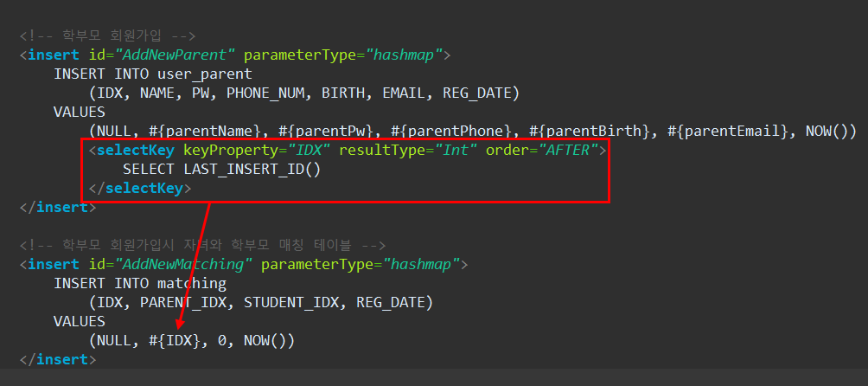
Task: Click the id value "AddNewMatching"
Action: click(x=185, y=265)
